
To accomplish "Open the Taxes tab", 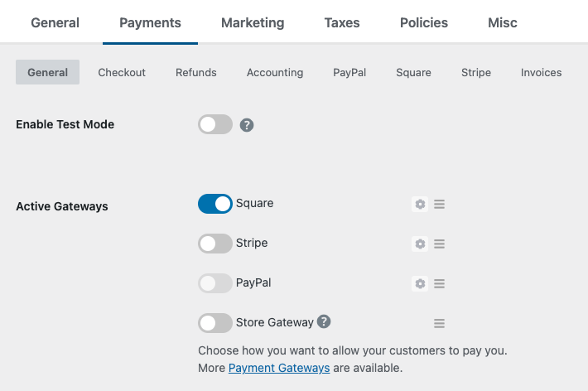I will tap(342, 22).
